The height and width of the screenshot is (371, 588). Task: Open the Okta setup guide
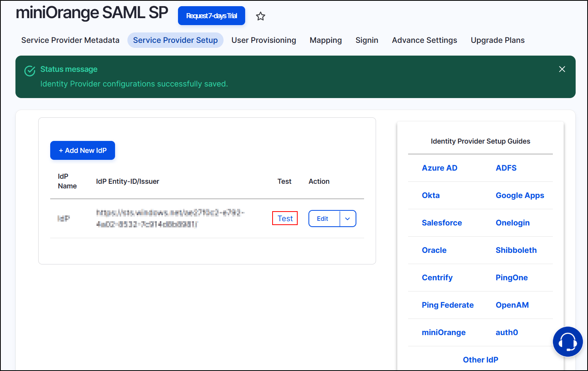tap(430, 195)
